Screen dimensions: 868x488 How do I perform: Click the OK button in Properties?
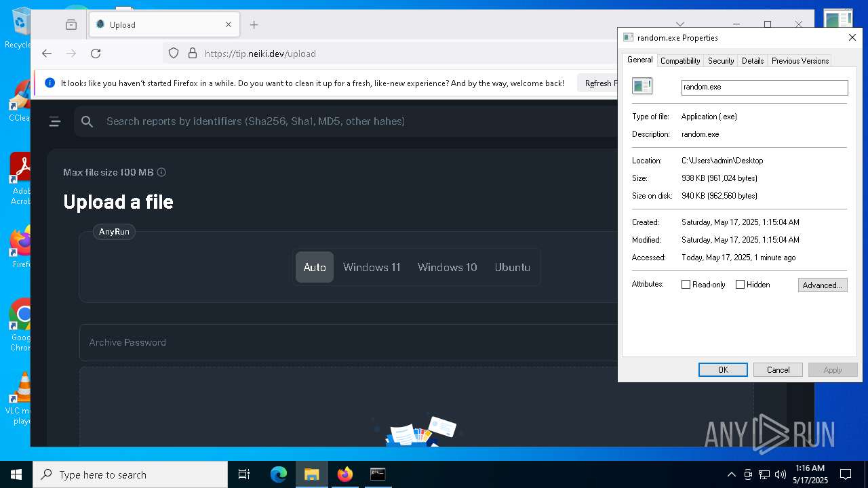[723, 369]
